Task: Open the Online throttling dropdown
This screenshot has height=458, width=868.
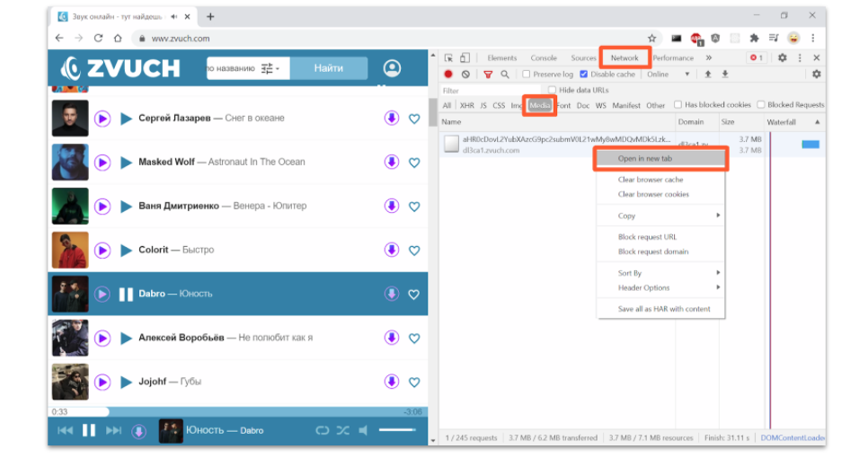Action: click(669, 75)
